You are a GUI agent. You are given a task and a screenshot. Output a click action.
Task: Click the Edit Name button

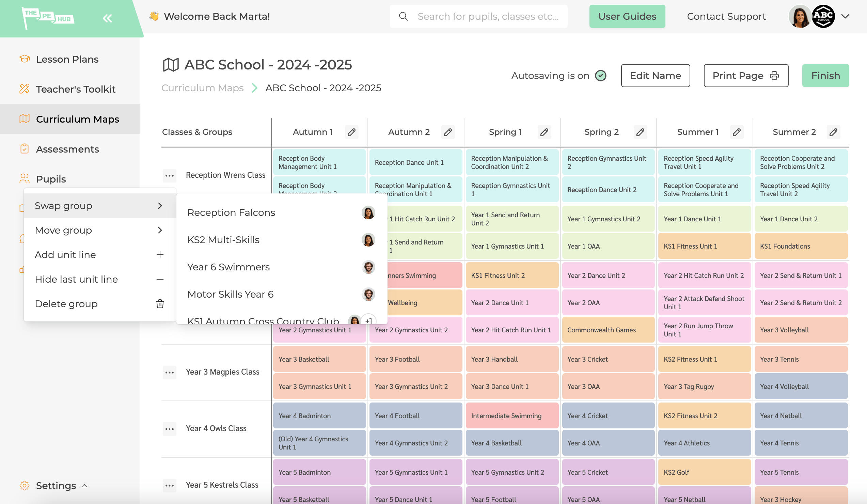(655, 76)
